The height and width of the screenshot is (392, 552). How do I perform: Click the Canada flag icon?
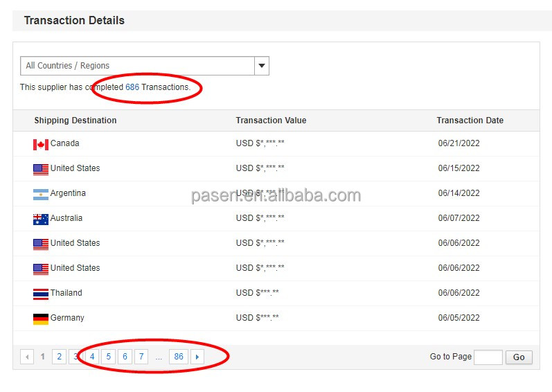[40, 144]
